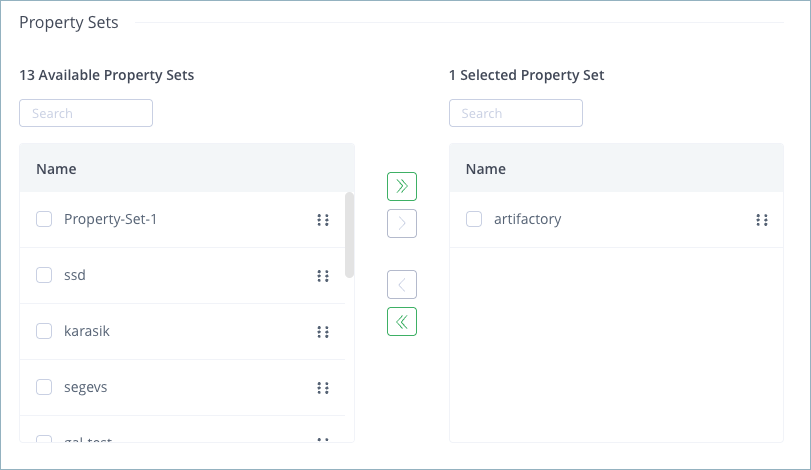811x470 pixels.
Task: Click the move selected left arrow button
Action: point(402,285)
